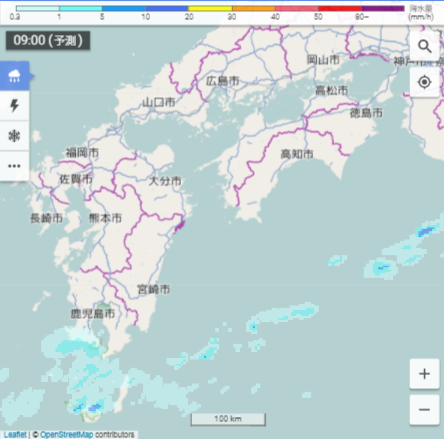Click the 広島市 city label on map
The height and width of the screenshot is (439, 444).
223,81
